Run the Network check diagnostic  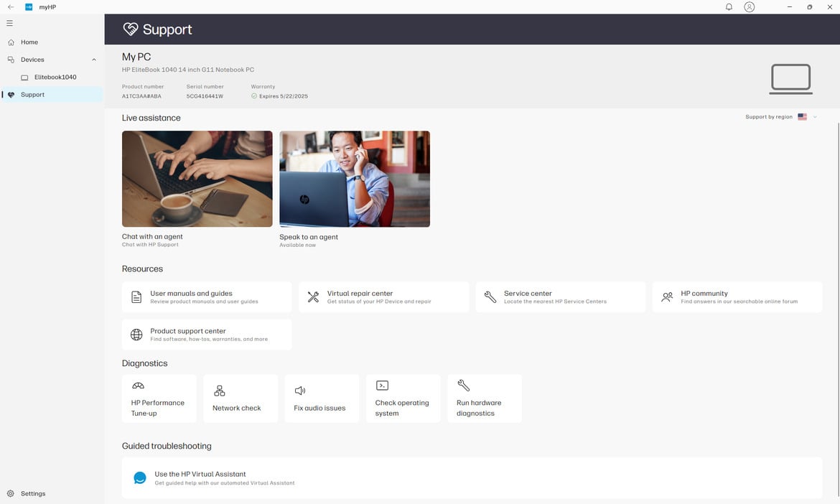coord(241,398)
